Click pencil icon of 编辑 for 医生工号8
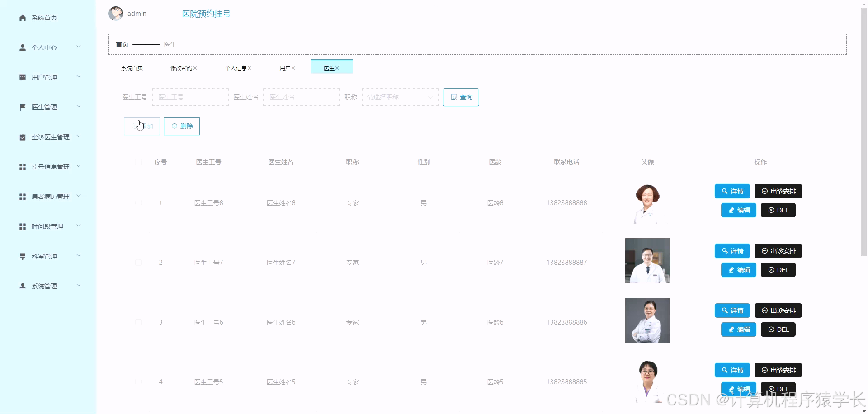The height and width of the screenshot is (414, 868). (731, 210)
